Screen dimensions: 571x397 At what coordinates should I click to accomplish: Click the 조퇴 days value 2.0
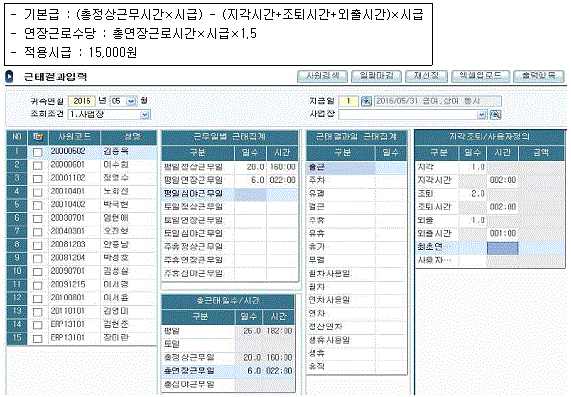(472, 193)
